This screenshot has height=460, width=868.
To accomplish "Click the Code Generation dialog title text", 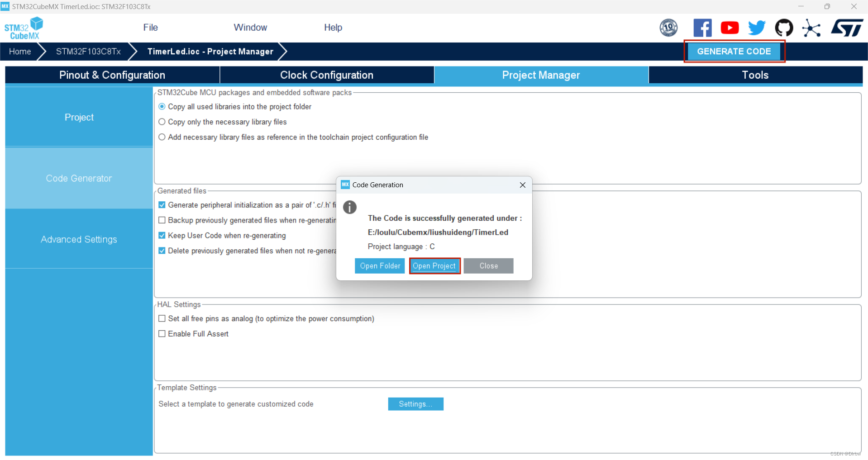I will click(378, 185).
